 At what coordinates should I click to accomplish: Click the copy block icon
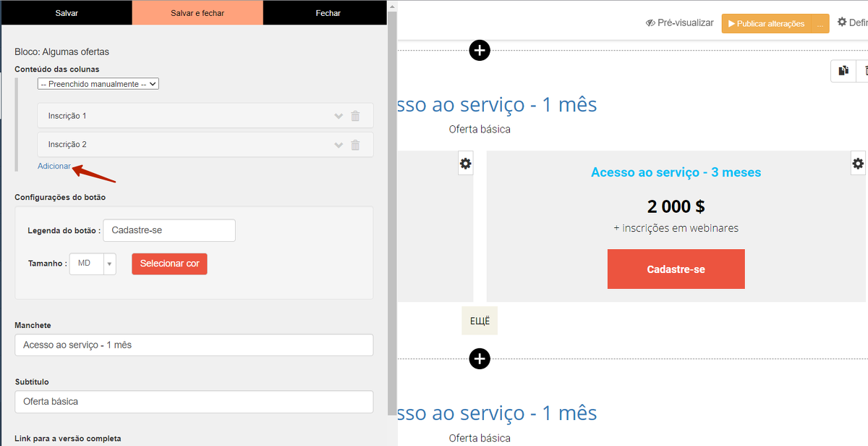click(843, 70)
